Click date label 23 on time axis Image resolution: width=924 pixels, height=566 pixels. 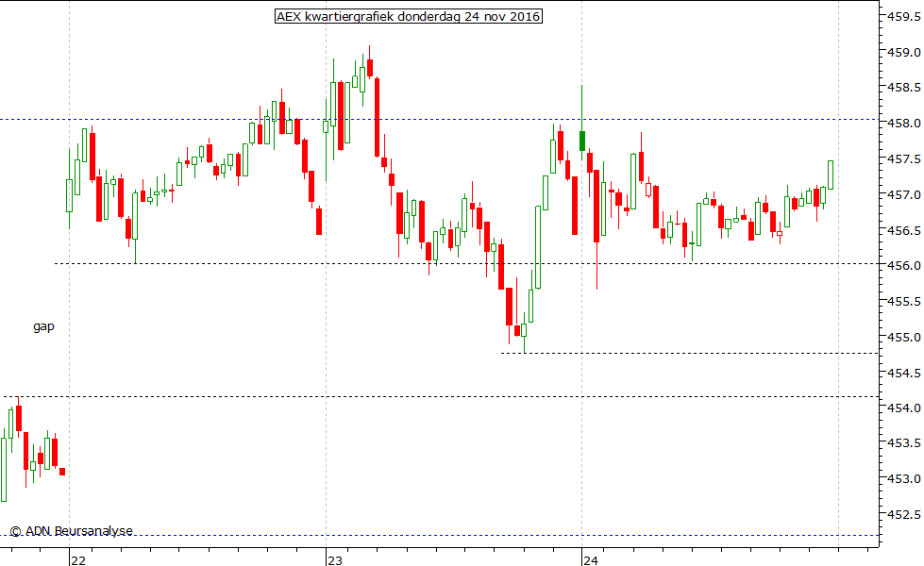pos(335,560)
